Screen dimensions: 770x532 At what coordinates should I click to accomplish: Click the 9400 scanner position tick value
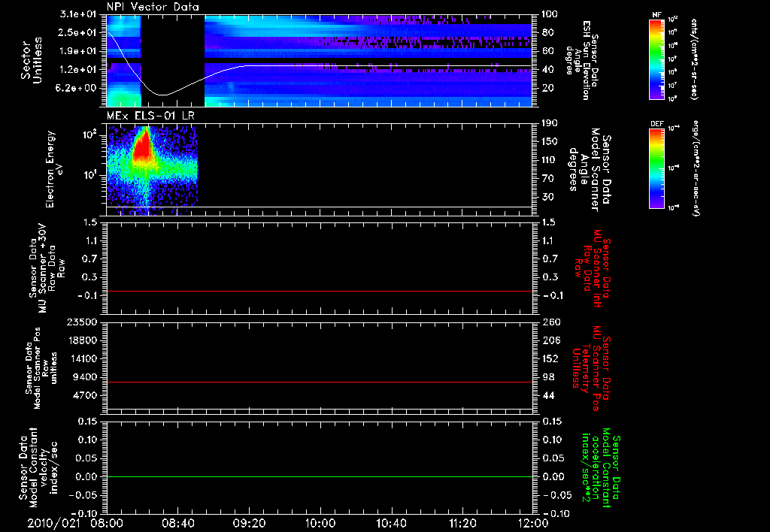pos(85,377)
